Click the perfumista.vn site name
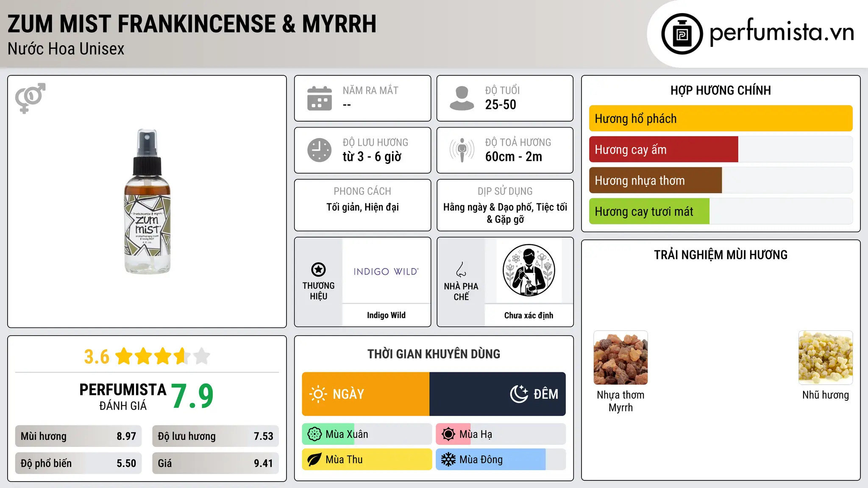Viewport: 868px width, 488px height. 782,32
